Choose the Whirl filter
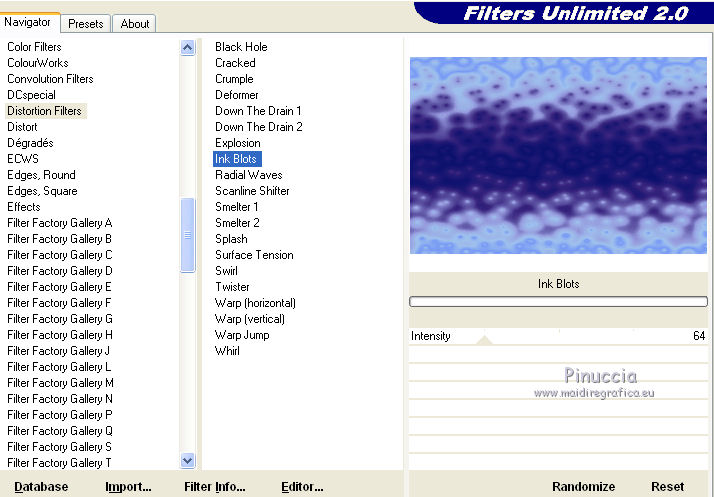This screenshot has width=714, height=497. (x=227, y=351)
